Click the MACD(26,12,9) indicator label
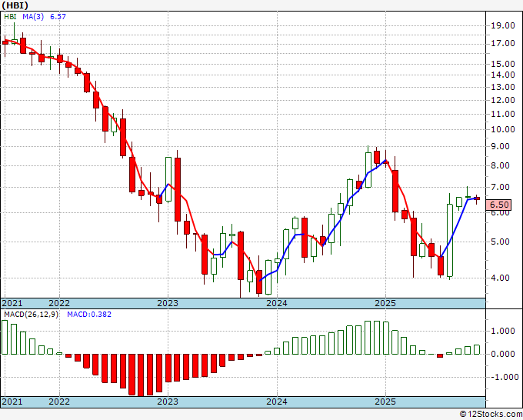The image size is (523, 420). click(x=31, y=315)
